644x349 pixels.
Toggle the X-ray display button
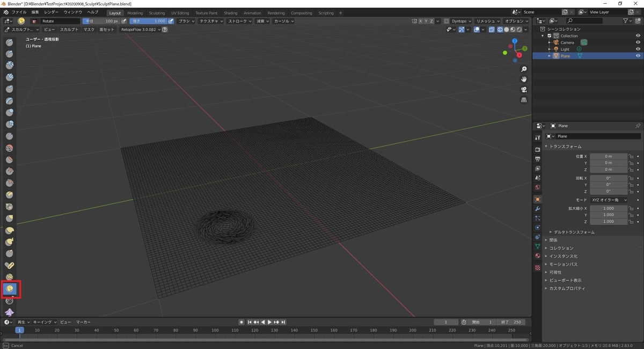pyautogui.click(x=492, y=30)
